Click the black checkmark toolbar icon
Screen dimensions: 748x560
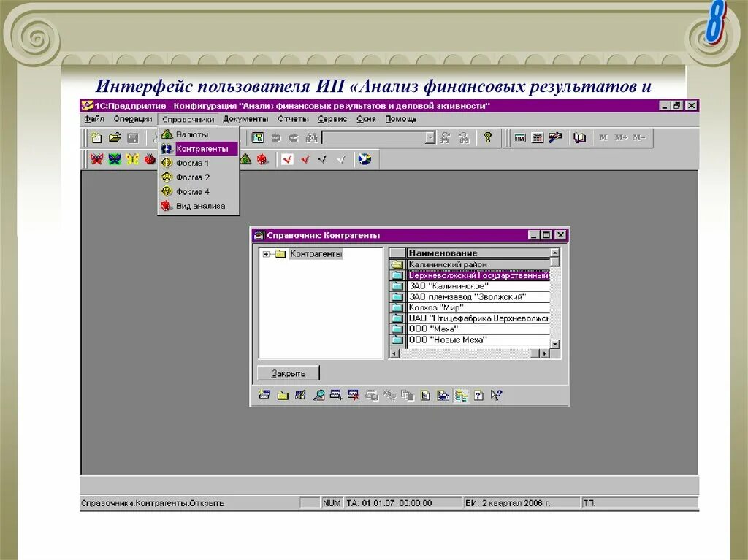pyautogui.click(x=323, y=159)
